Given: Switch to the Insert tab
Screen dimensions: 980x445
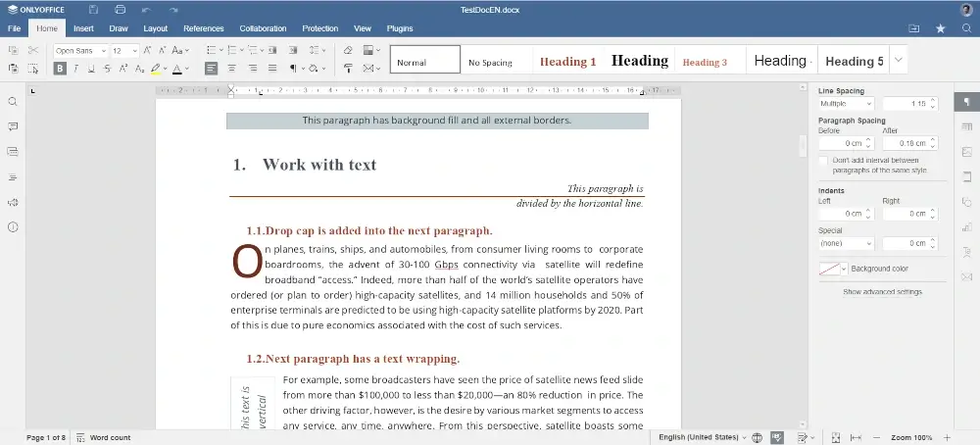Looking at the screenshot, I should (83, 28).
